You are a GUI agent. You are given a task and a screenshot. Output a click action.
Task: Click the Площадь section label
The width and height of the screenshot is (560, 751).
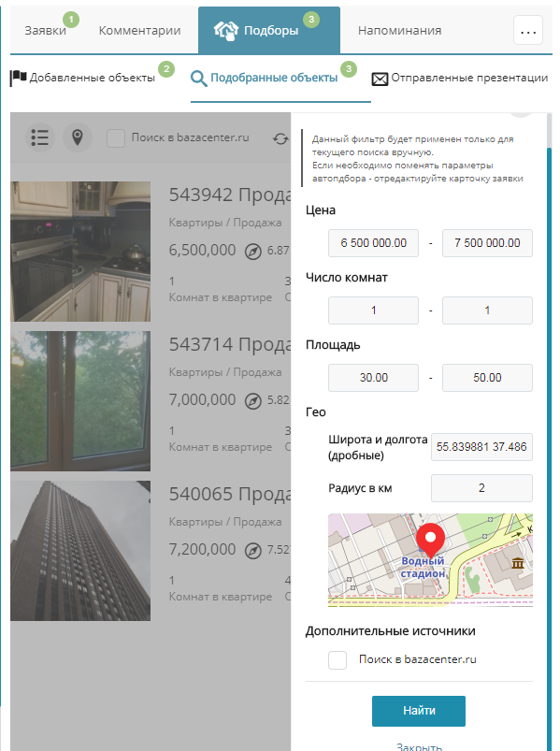click(x=333, y=345)
